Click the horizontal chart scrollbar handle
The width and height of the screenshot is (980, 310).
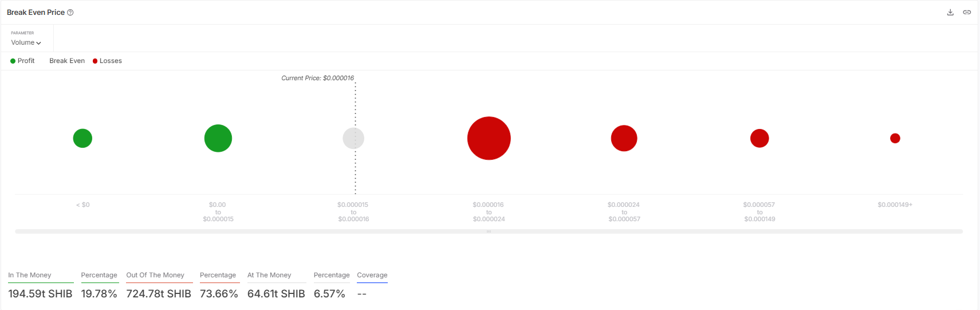(489, 231)
